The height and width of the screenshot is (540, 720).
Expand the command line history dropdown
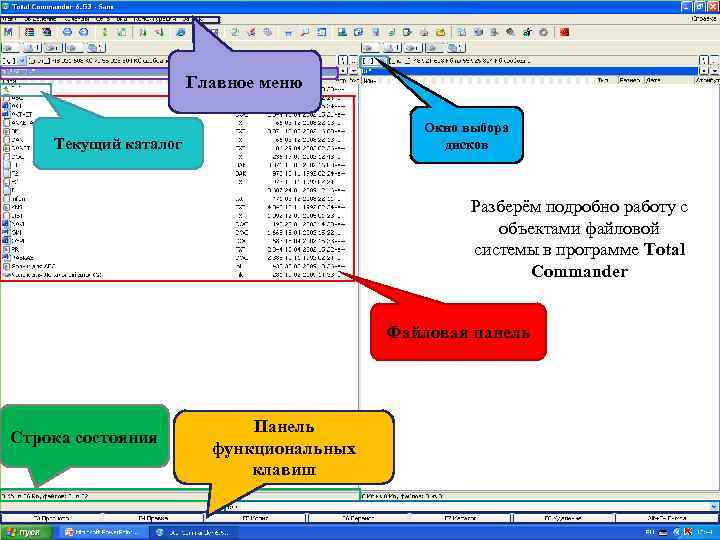tap(714, 506)
